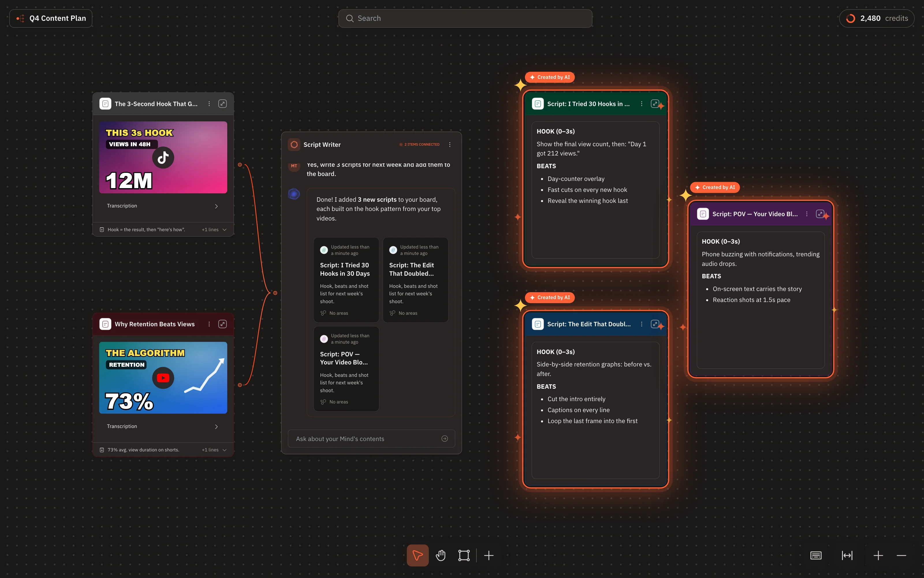Open options menu of Why Retention Beats Views
Screen dimensions: 924x578
click(x=209, y=324)
